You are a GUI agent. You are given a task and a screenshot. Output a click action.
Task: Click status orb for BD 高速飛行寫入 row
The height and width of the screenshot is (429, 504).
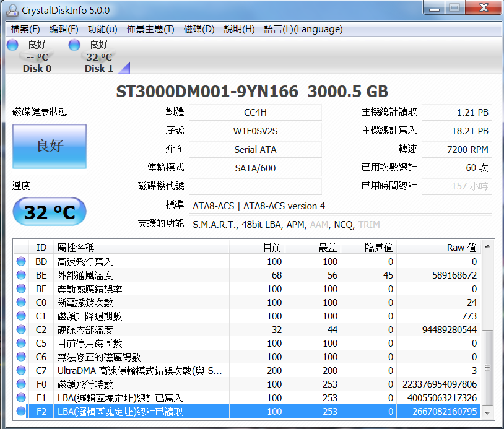coord(21,262)
